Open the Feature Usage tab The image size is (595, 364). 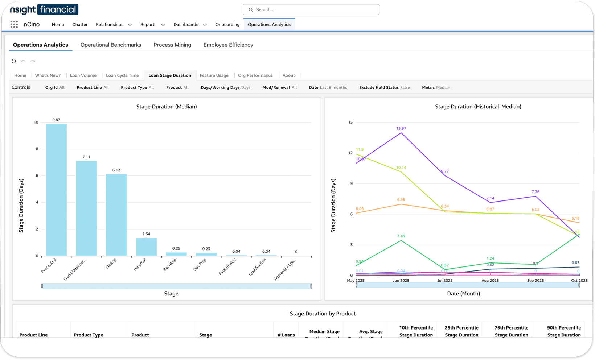214,75
